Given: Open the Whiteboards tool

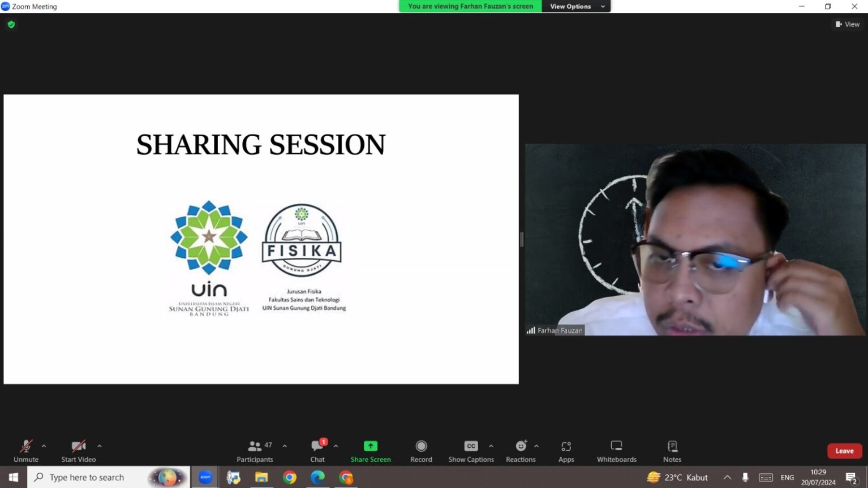Looking at the screenshot, I should point(616,451).
